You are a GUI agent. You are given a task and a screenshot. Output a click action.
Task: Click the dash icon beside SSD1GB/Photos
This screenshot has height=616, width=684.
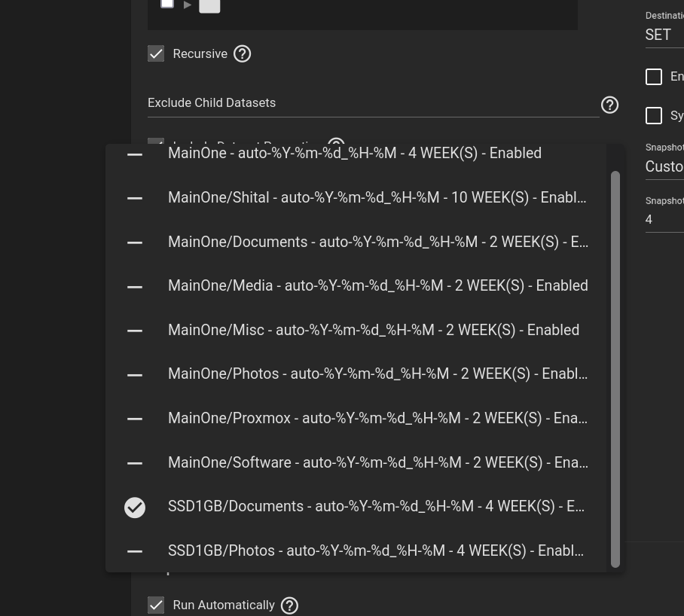click(x=135, y=552)
